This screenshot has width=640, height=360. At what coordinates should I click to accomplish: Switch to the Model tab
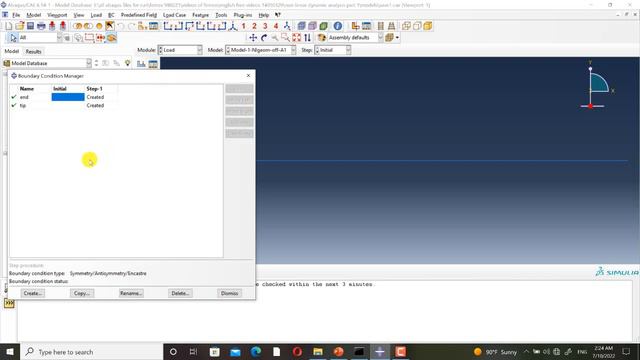(11, 51)
